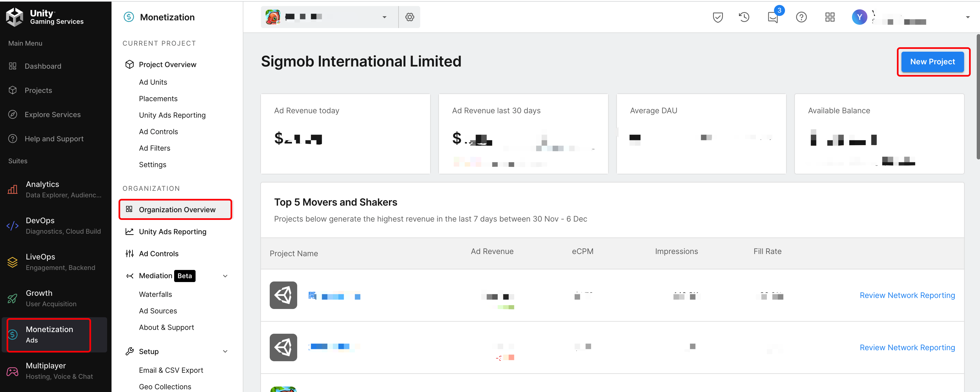Click second row project Unity thumbnail
This screenshot has height=392, width=980.
pyautogui.click(x=283, y=347)
